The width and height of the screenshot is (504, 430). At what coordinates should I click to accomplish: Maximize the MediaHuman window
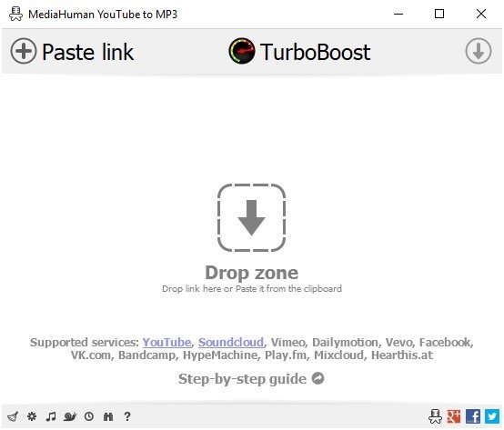pos(439,14)
